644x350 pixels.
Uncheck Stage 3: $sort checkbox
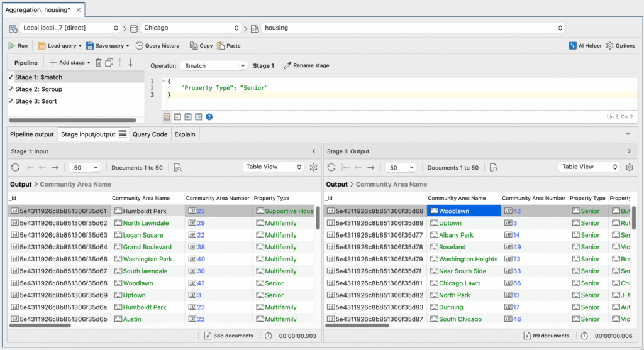(11, 101)
